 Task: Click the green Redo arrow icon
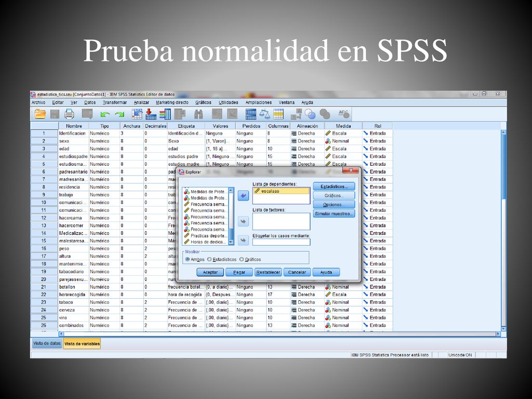(119, 115)
